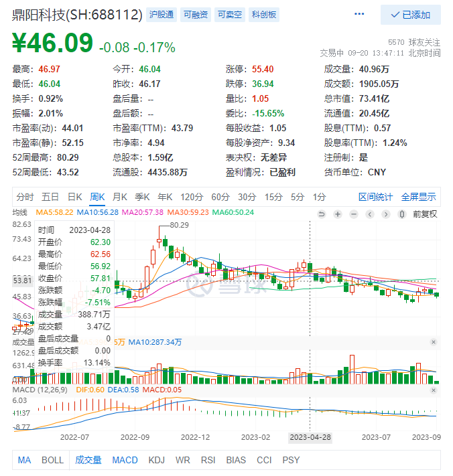
Task: Click the 5570 球友关注 followers text
Action: 414,42
